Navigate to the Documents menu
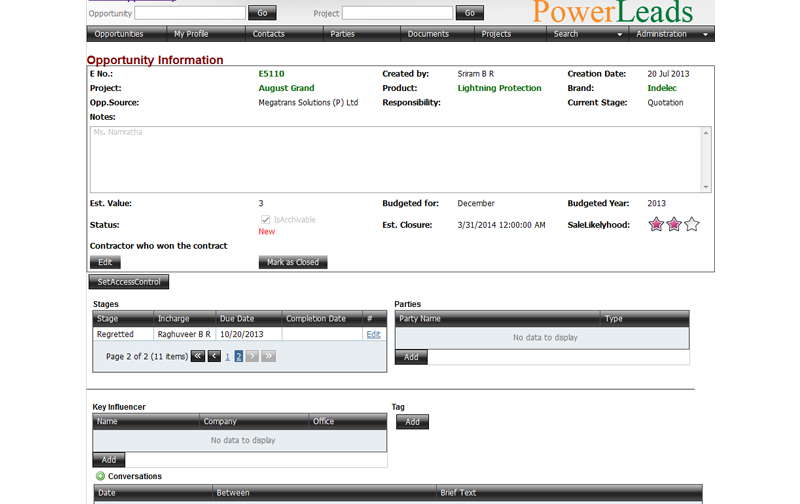800x504 pixels. pyautogui.click(x=428, y=34)
